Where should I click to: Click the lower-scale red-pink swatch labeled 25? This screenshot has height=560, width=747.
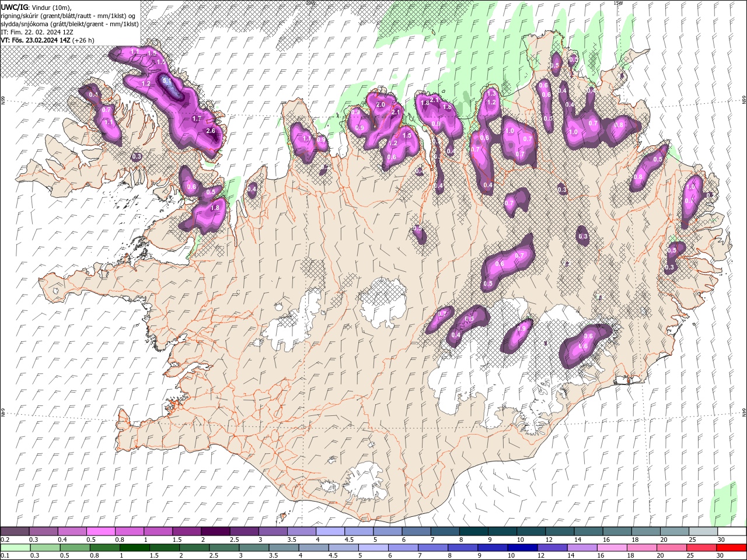[x=702, y=548]
